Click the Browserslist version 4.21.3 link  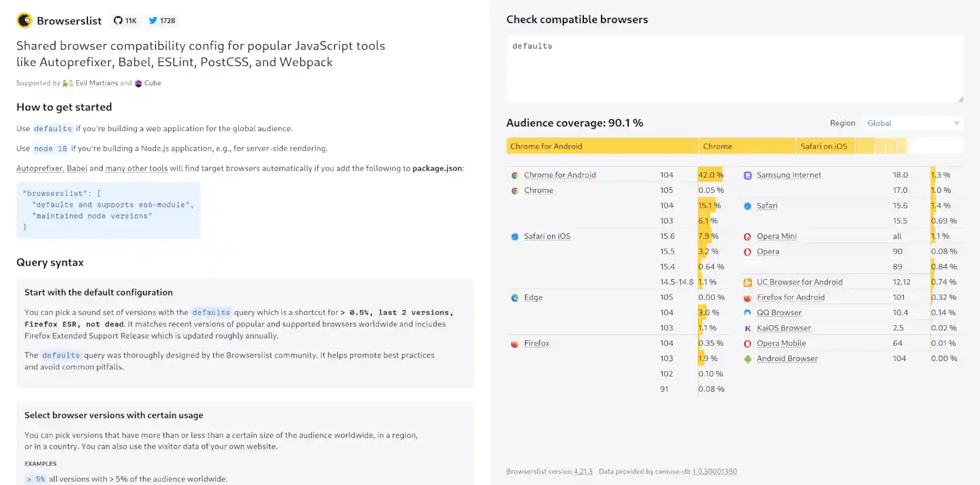[583, 471]
